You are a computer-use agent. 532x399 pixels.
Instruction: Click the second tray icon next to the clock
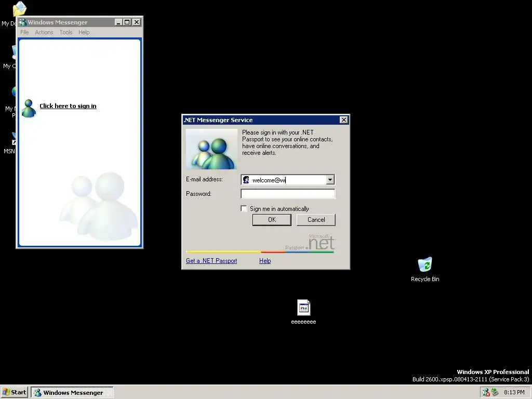click(x=495, y=392)
